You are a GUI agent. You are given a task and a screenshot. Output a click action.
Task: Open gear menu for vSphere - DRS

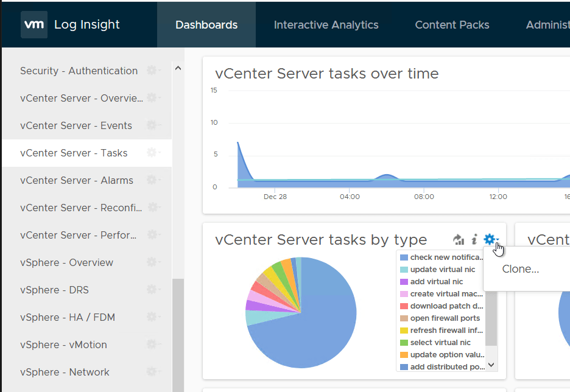152,290
